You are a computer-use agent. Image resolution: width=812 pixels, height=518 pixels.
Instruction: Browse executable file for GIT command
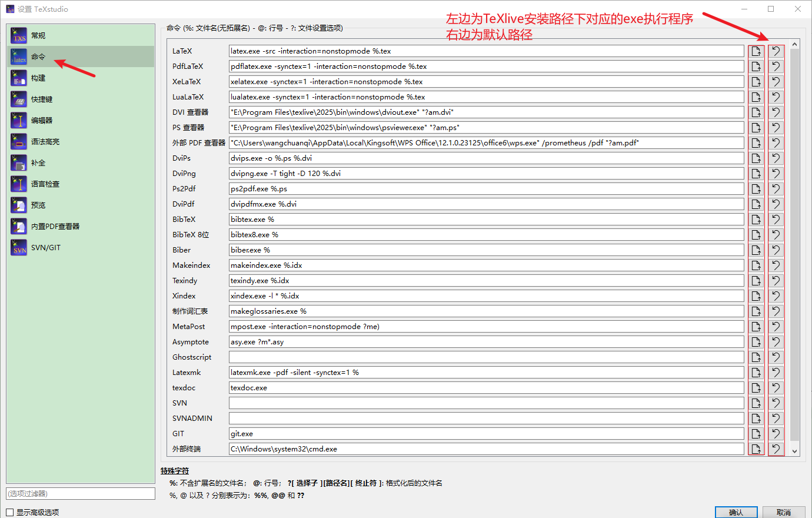point(756,433)
